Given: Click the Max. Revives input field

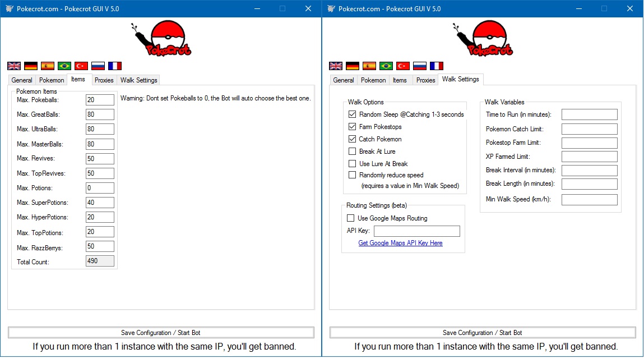Looking at the screenshot, I should [x=100, y=159].
